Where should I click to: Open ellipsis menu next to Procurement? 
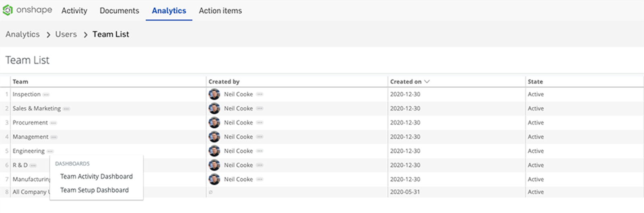click(54, 123)
